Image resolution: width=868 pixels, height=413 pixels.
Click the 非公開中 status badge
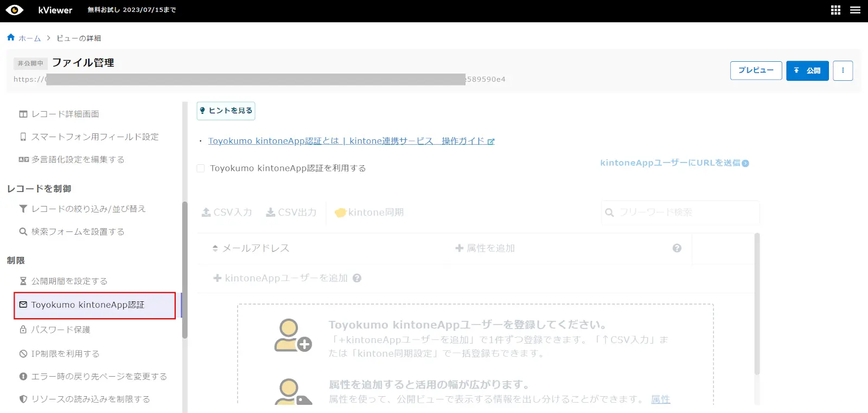click(x=30, y=63)
